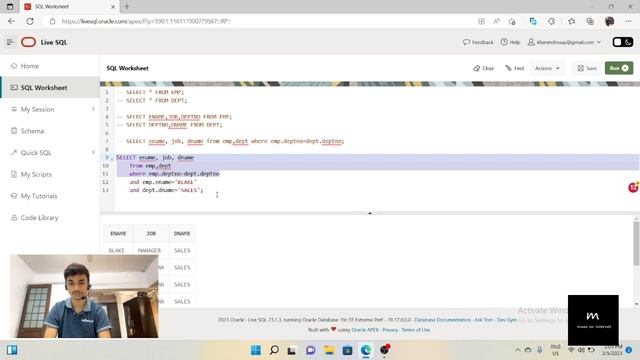Open the browser favorites star
The height and width of the screenshot is (360, 640).
pos(571,21)
